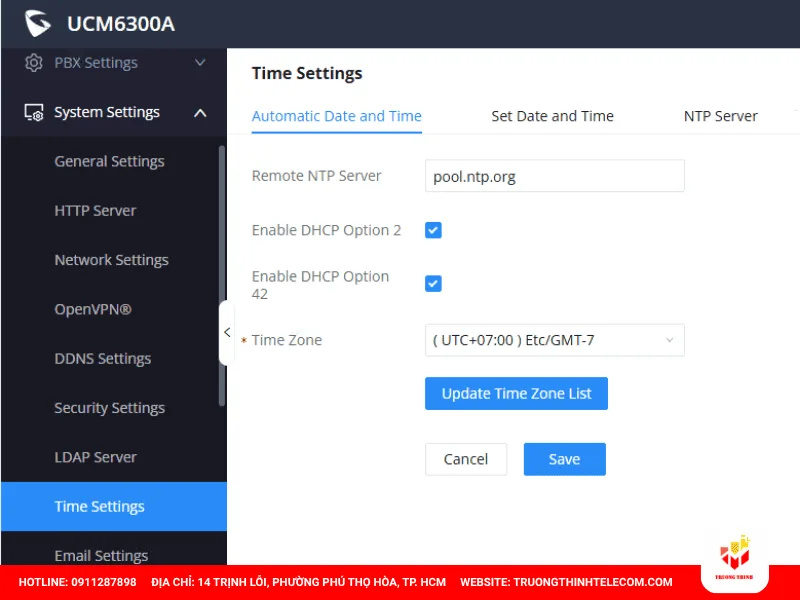Screen dimensions: 800x600
Task: Select Time Settings in the sidebar
Action: point(114,507)
